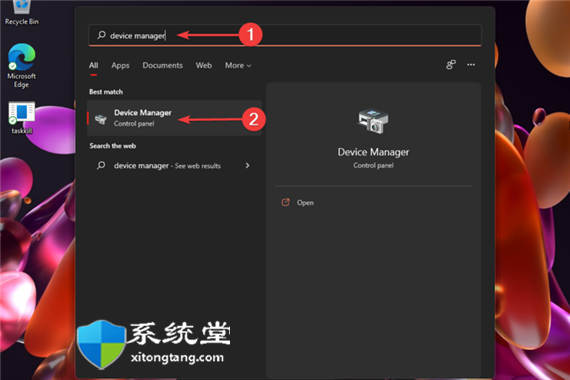570x380 pixels.
Task: Switch to the Apps tab
Action: [x=120, y=65]
